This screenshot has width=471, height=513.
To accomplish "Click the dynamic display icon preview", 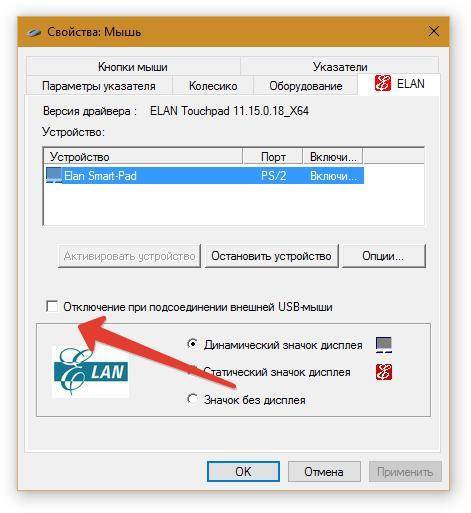I will [x=384, y=345].
